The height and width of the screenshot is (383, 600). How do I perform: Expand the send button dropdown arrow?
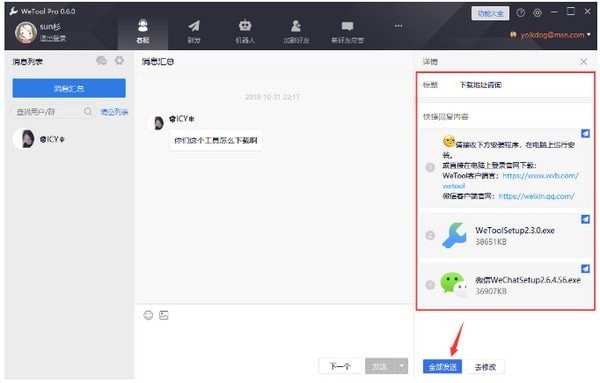pyautogui.click(x=401, y=366)
